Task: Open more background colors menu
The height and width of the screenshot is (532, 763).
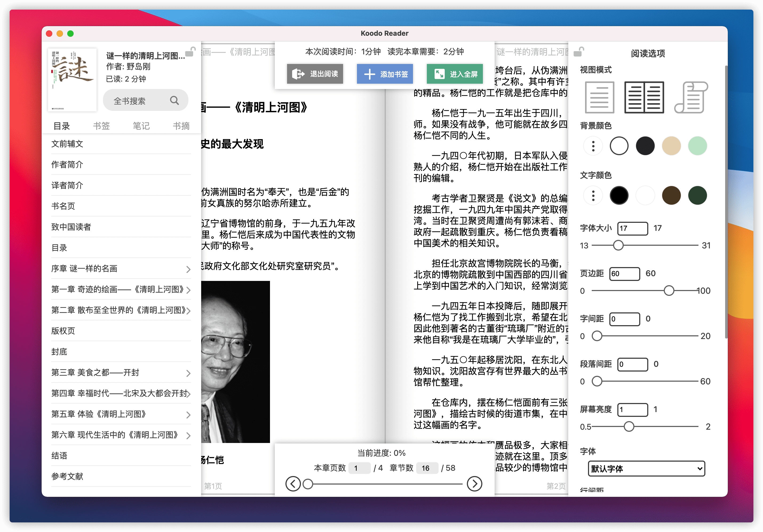Action: coord(593,146)
